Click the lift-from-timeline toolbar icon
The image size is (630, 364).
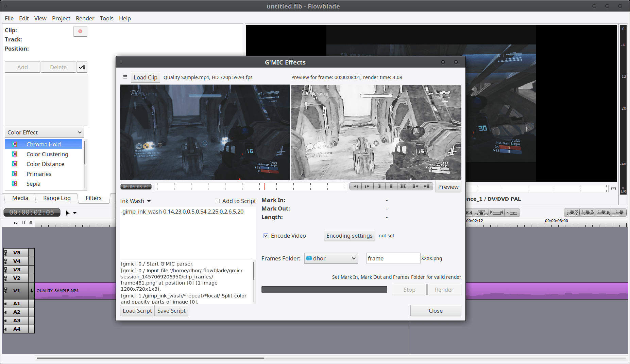(481, 213)
